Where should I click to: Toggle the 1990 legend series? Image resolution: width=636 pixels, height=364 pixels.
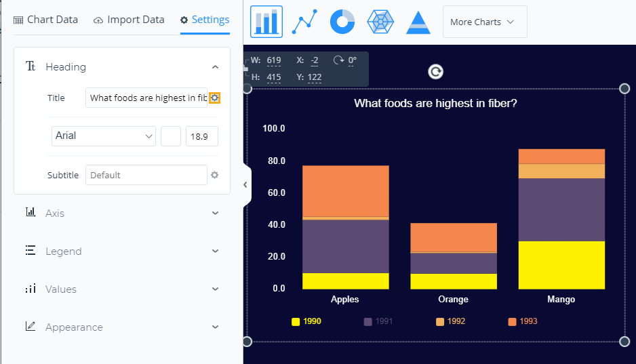point(306,321)
